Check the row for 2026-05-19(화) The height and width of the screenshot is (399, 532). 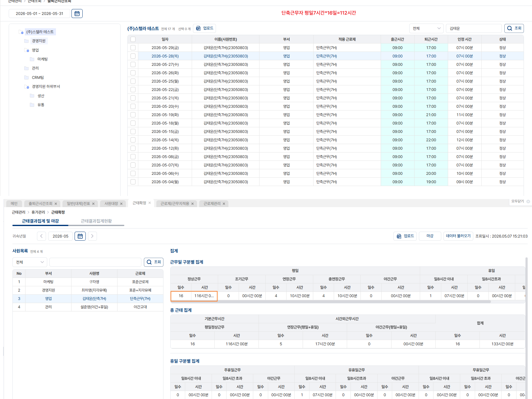pyautogui.click(x=133, y=115)
